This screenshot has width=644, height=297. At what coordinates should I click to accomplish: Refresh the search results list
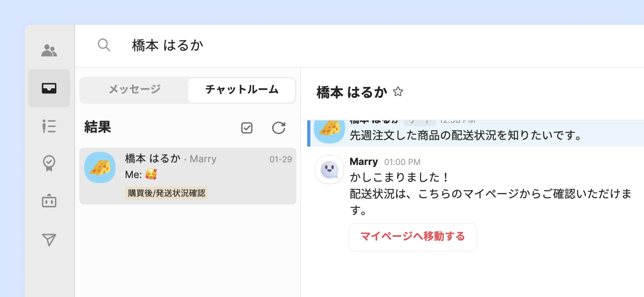[x=279, y=128]
